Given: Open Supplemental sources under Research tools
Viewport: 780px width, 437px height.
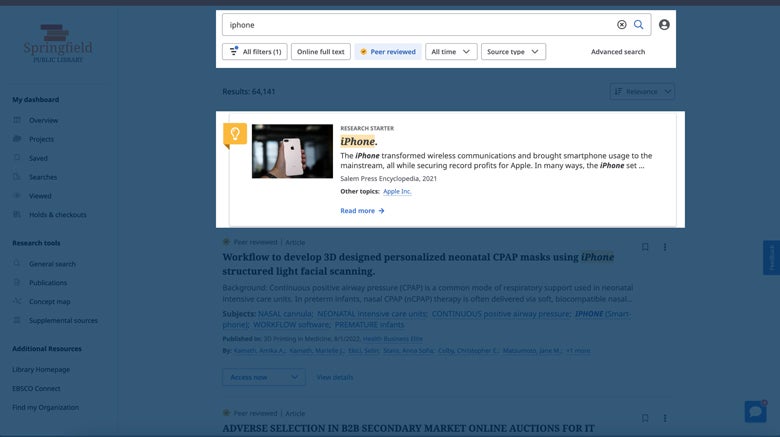Looking at the screenshot, I should click(63, 320).
